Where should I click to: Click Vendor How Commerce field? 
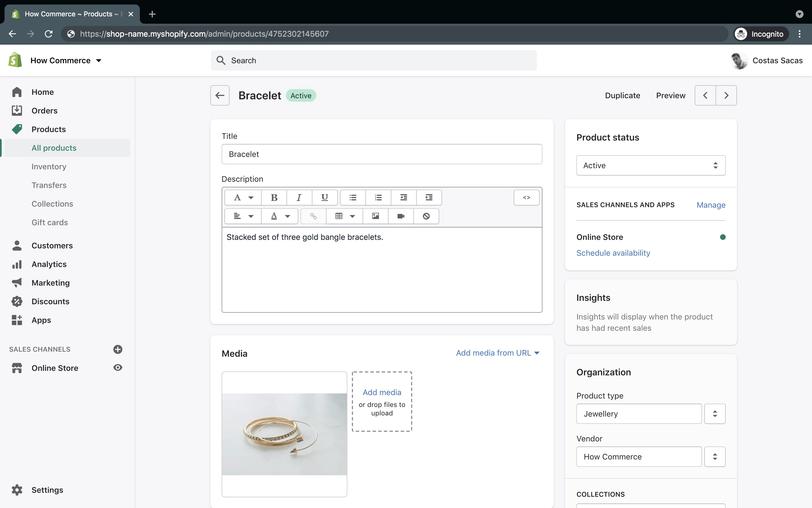pos(639,457)
